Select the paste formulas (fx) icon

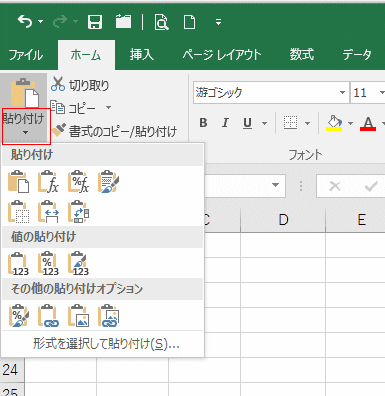tap(48, 182)
